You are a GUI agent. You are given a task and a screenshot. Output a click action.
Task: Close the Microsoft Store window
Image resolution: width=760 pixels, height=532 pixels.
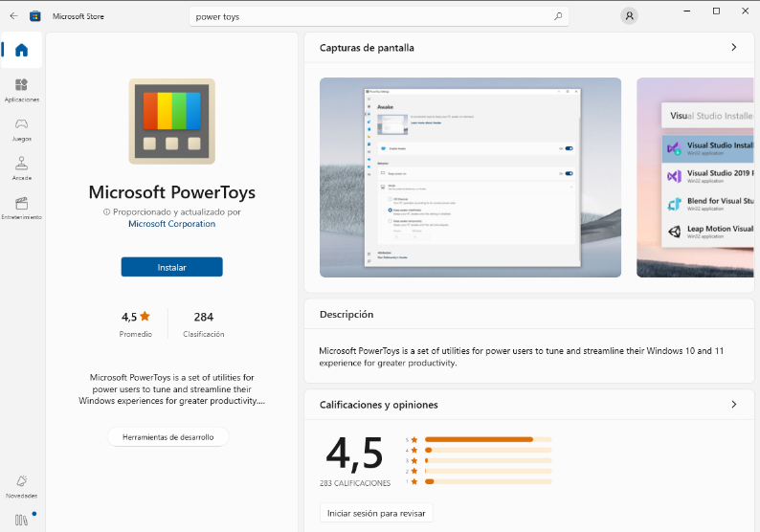745,11
